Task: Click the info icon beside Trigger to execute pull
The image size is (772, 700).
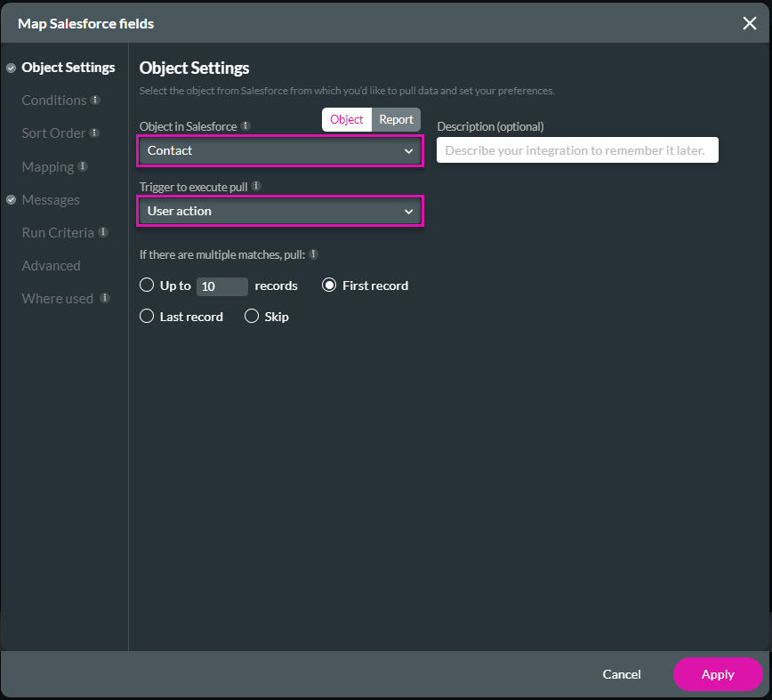Action: (x=256, y=187)
